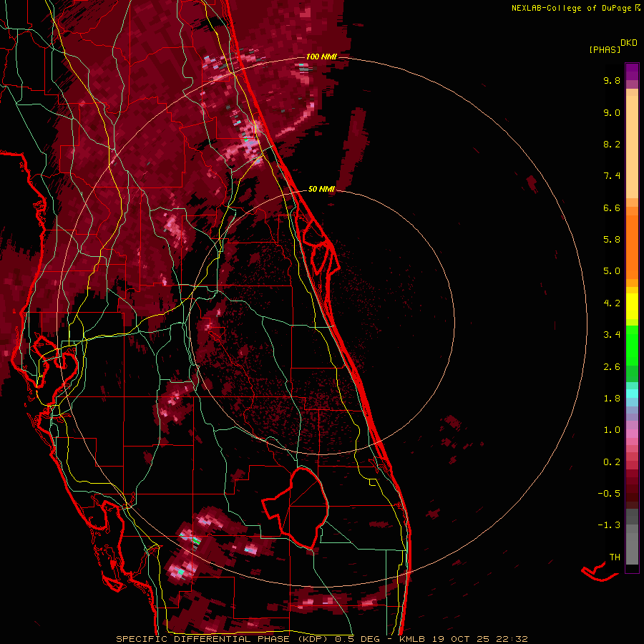The height and width of the screenshot is (644, 644).
Task: Click the 0.2 value on the color scale
Action: click(612, 462)
